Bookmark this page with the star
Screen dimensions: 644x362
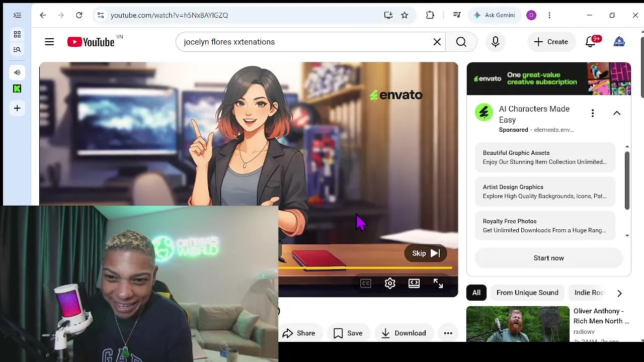tap(405, 15)
